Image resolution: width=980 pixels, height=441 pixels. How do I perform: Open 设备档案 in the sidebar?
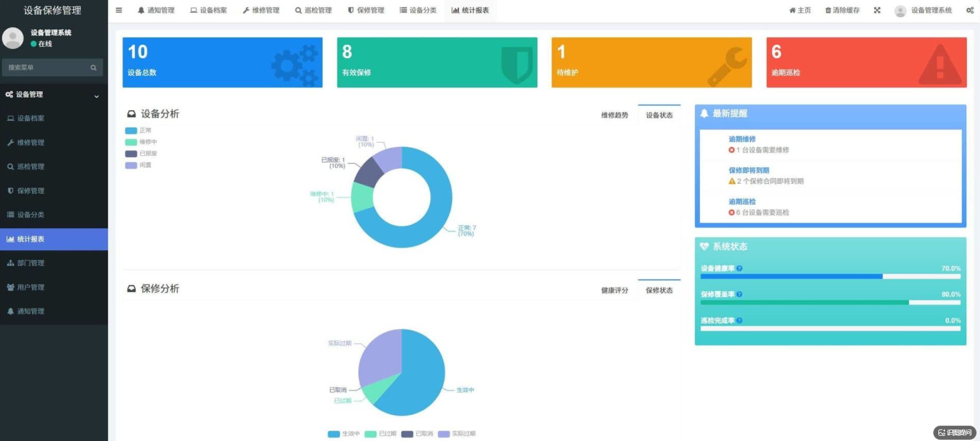coord(54,119)
